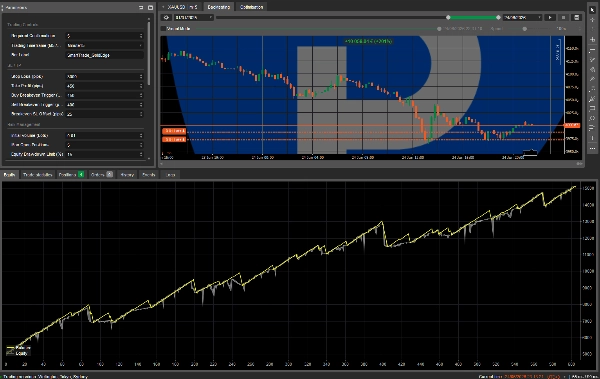Stop the backtest with the square button
The width and height of the screenshot is (600, 379).
click(x=563, y=17)
